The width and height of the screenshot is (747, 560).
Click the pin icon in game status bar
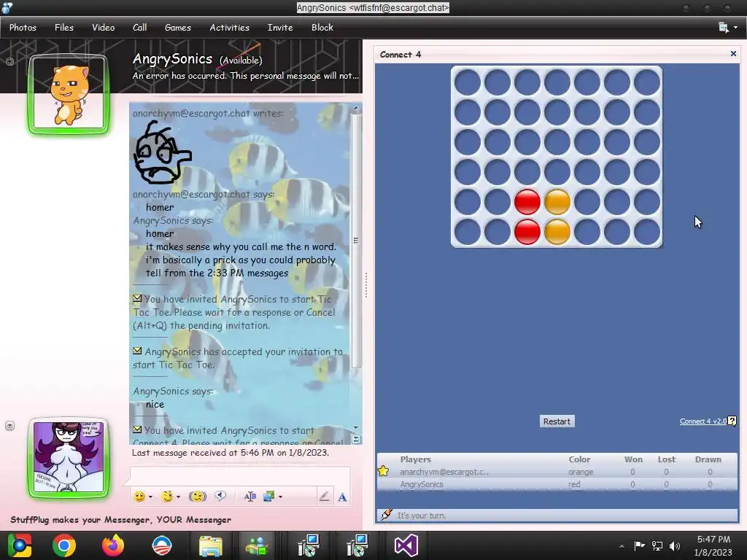pos(387,515)
